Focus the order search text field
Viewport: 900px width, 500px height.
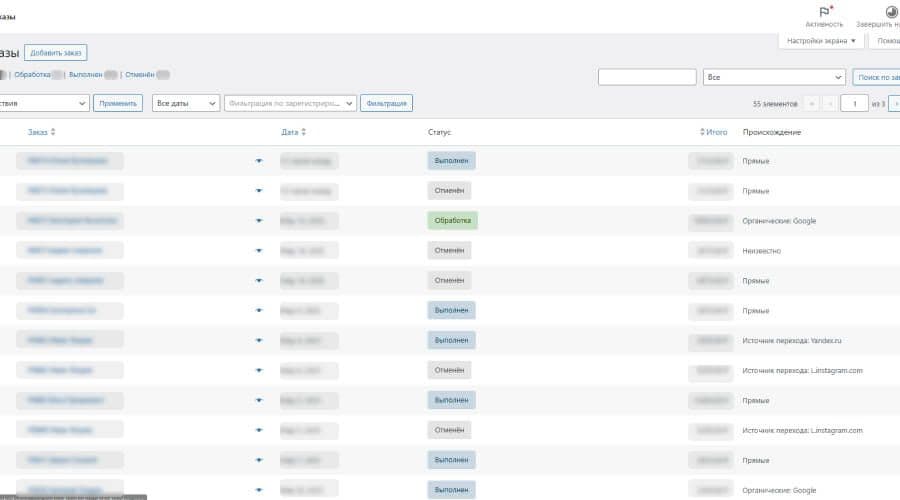(647, 77)
